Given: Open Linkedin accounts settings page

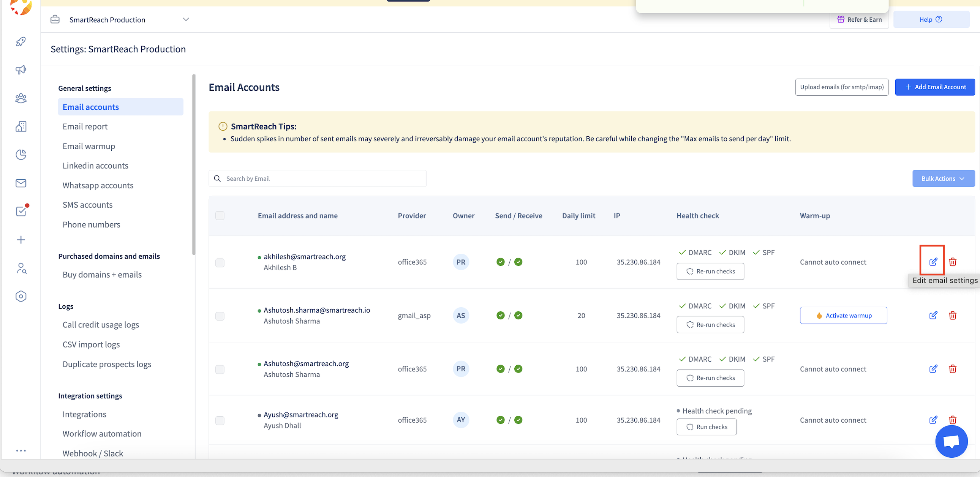Looking at the screenshot, I should click(x=95, y=166).
